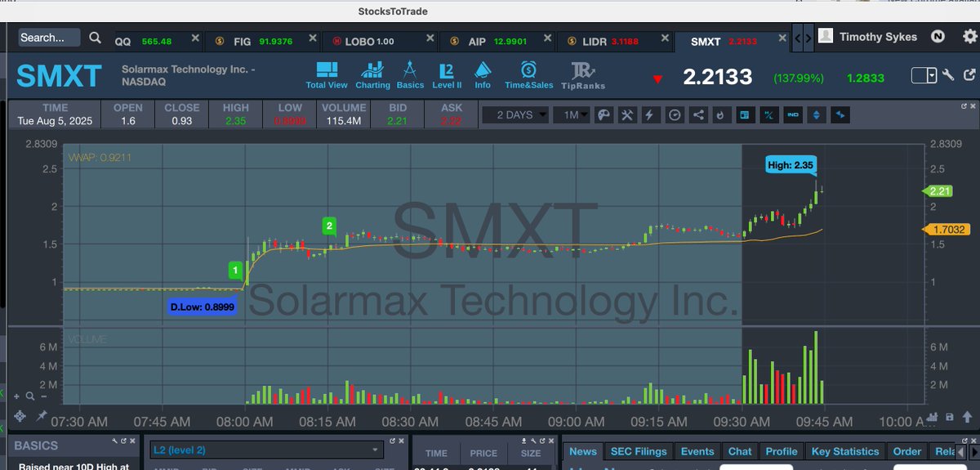This screenshot has height=470, width=980.
Task: Open the L2 (level 2) dropdown
Action: click(267, 450)
